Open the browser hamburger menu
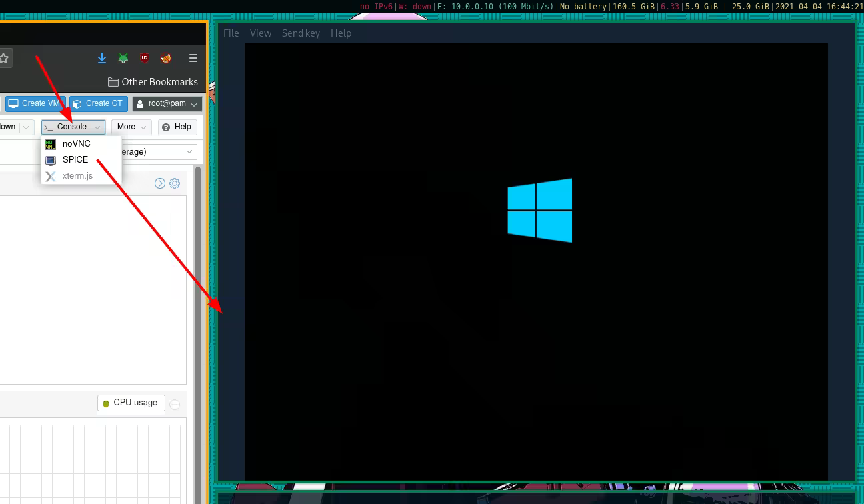This screenshot has width=864, height=504. pyautogui.click(x=193, y=58)
